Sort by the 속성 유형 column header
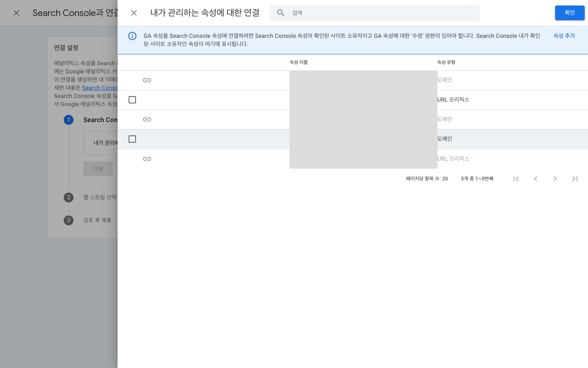 pyautogui.click(x=446, y=62)
